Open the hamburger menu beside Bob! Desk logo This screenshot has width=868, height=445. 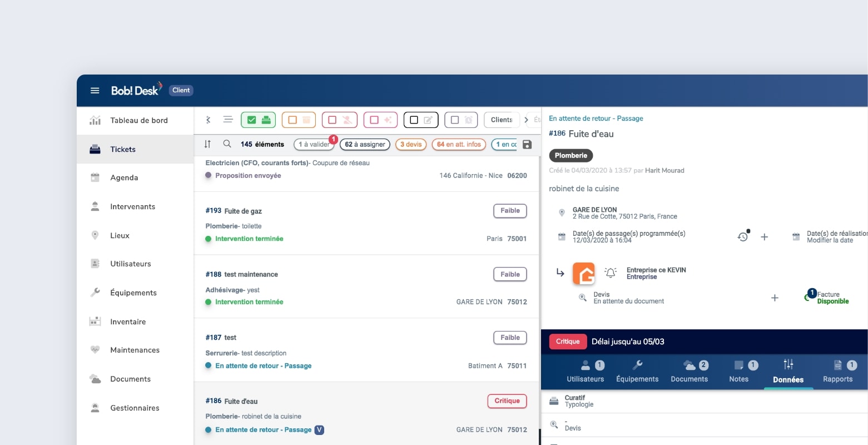pos(95,90)
